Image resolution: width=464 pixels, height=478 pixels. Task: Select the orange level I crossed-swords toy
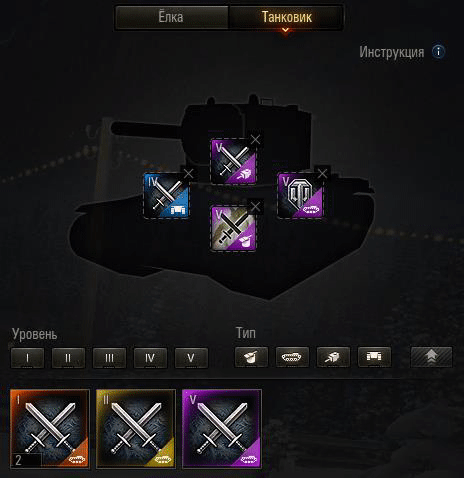tap(50, 429)
